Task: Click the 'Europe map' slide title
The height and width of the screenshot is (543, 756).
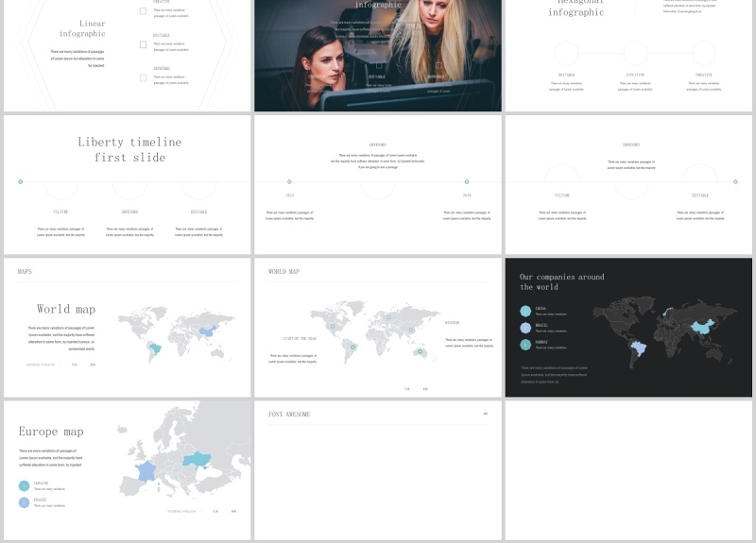Action: 51,432
